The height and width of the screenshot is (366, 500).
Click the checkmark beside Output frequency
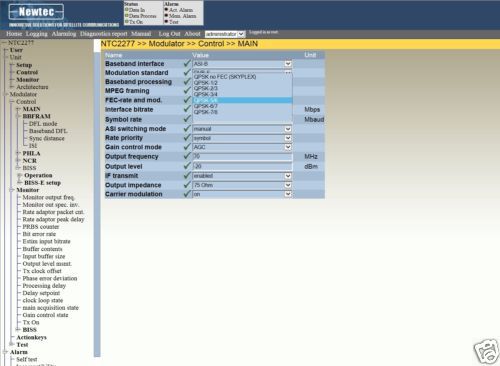click(x=187, y=156)
